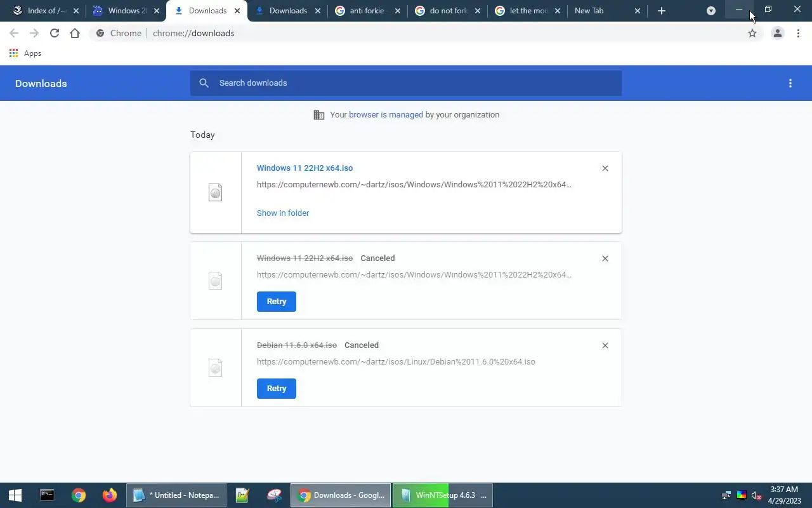Click the file icon of the canceled Debian download
Screen dimensions: 812x508
(216, 368)
